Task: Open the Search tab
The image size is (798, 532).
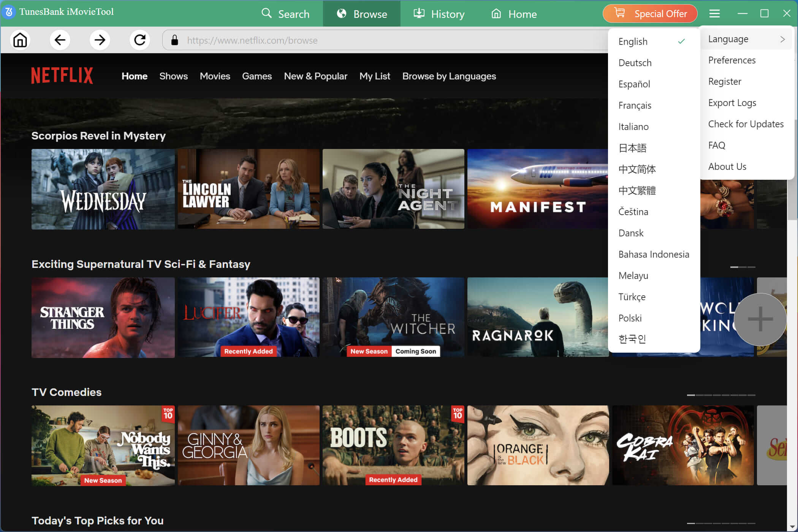Action: click(x=286, y=14)
